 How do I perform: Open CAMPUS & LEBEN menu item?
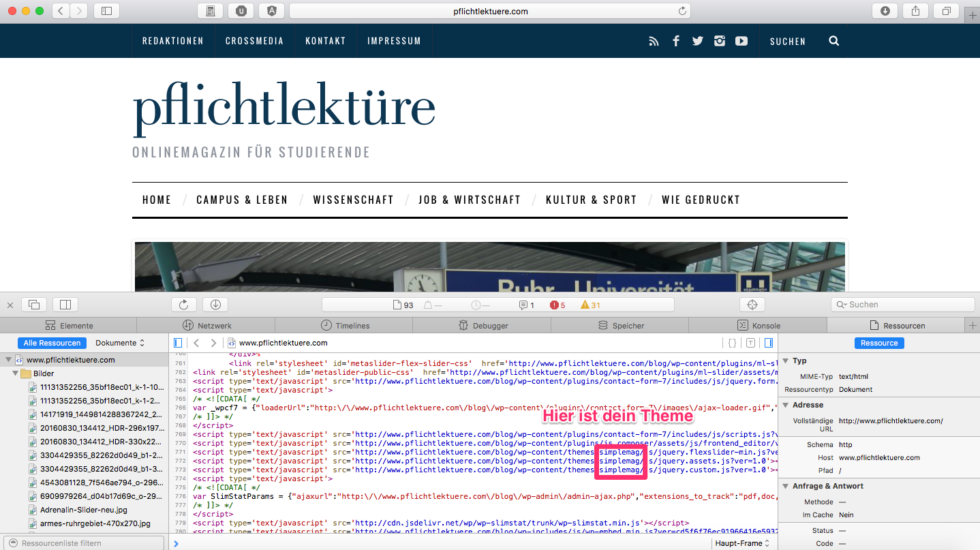click(242, 200)
